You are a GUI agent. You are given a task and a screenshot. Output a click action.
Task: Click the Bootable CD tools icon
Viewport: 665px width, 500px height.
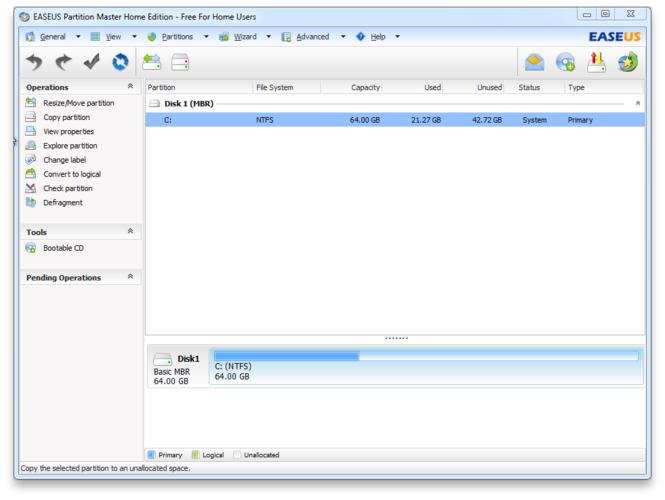click(31, 248)
